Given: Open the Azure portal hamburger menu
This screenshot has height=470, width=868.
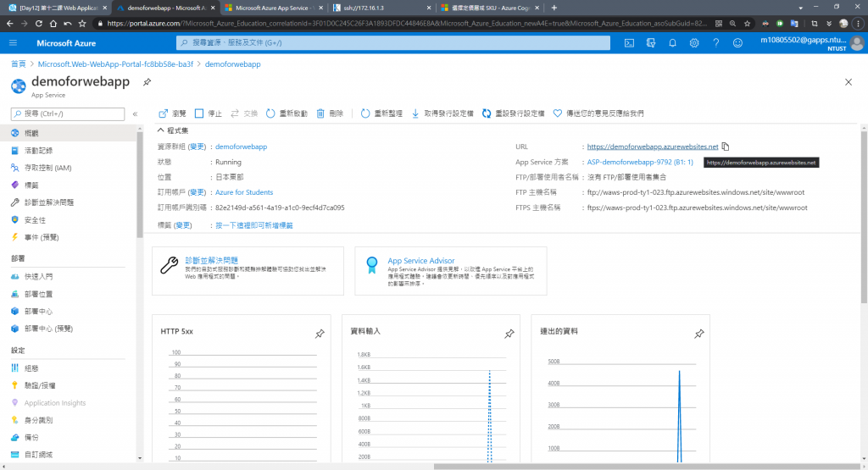Looking at the screenshot, I should click(14, 42).
